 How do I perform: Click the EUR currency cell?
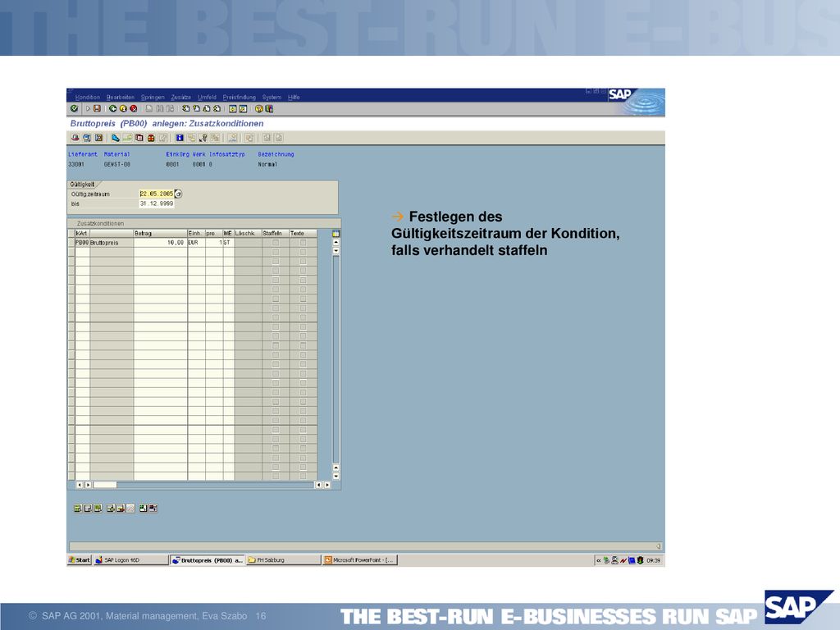pyautogui.click(x=196, y=243)
